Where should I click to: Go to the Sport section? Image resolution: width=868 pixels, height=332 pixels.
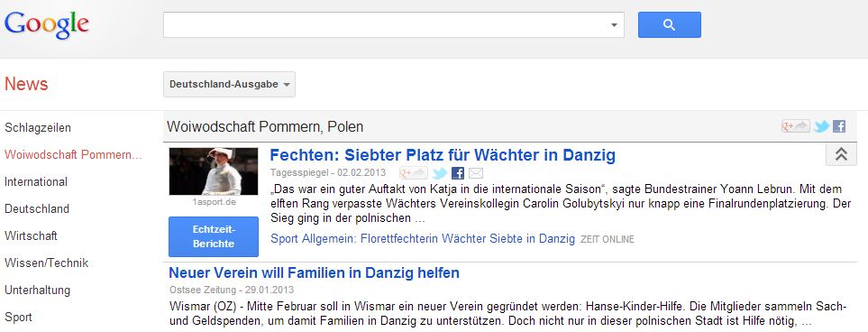[18, 318]
